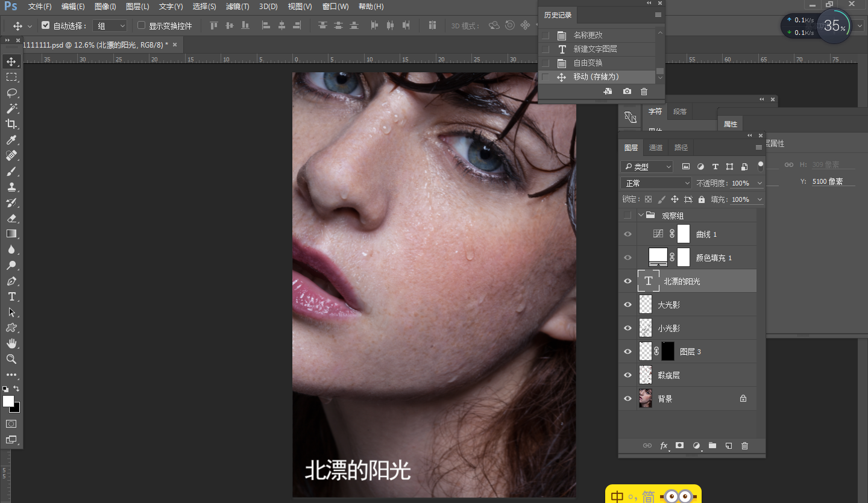Viewport: 868px width, 503px height.
Task: Toggle the 自动选择 checkbox
Action: [x=45, y=26]
